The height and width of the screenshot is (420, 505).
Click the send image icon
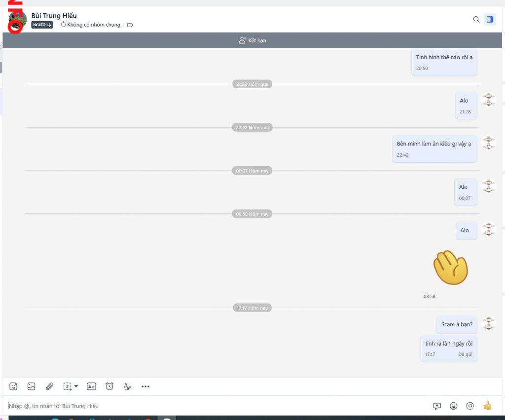[x=32, y=386]
